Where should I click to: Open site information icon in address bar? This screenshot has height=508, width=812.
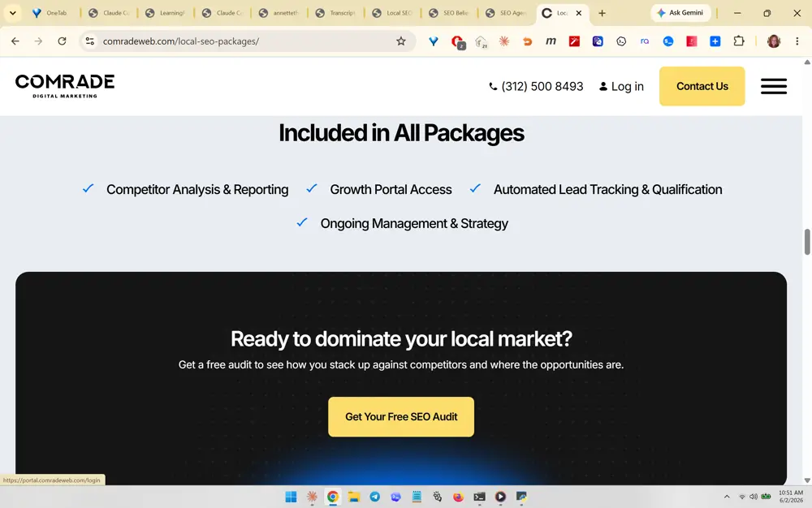tap(90, 41)
